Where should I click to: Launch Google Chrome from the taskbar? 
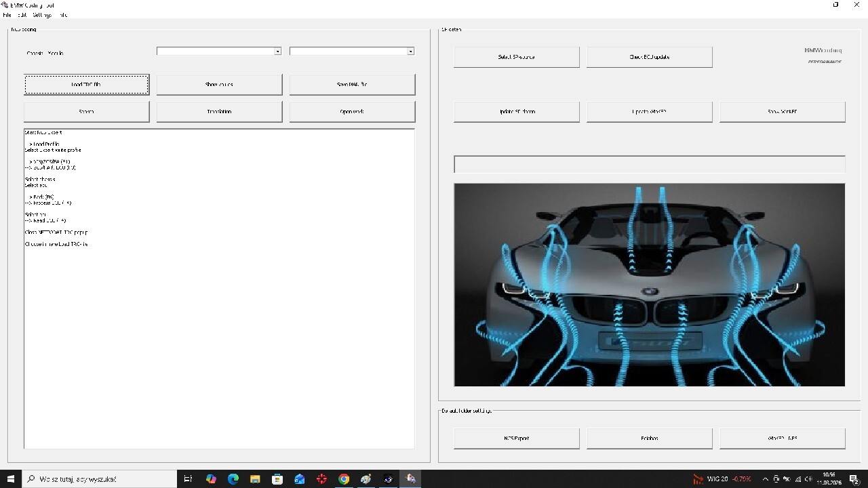tap(344, 479)
